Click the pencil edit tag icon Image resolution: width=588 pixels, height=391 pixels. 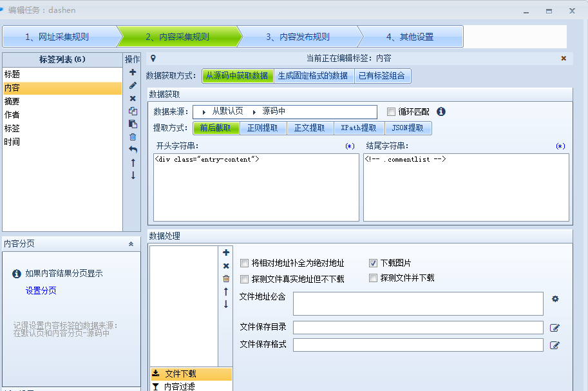pyautogui.click(x=133, y=85)
